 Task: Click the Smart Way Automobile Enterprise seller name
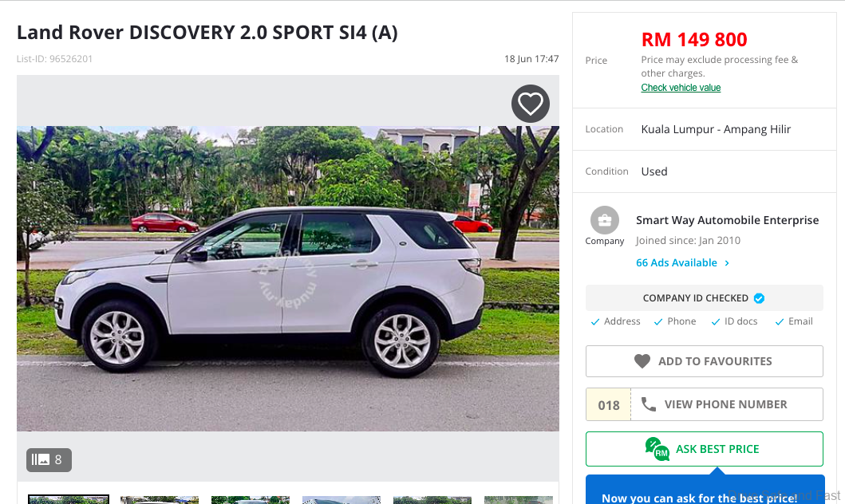coord(727,220)
